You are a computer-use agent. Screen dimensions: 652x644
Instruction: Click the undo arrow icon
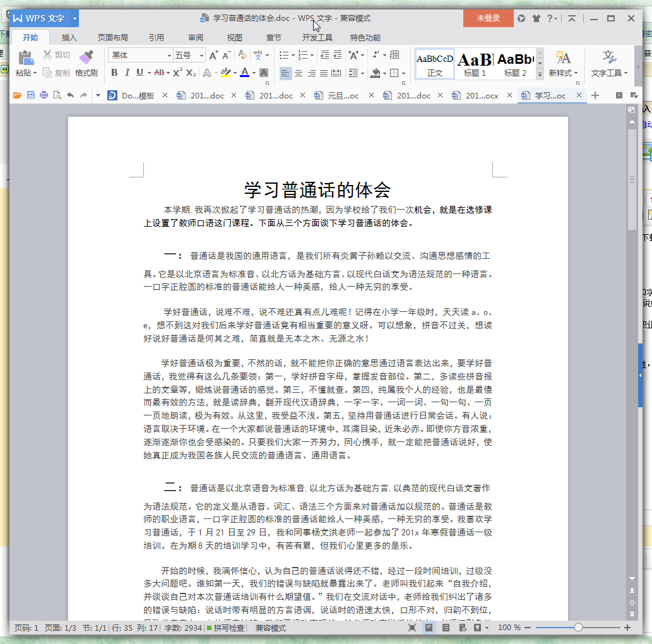tap(70, 95)
